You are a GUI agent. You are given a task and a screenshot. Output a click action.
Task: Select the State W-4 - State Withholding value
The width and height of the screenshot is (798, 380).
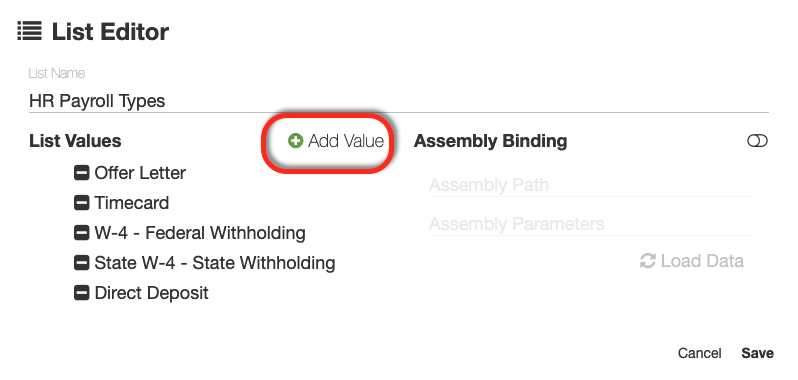coord(215,263)
